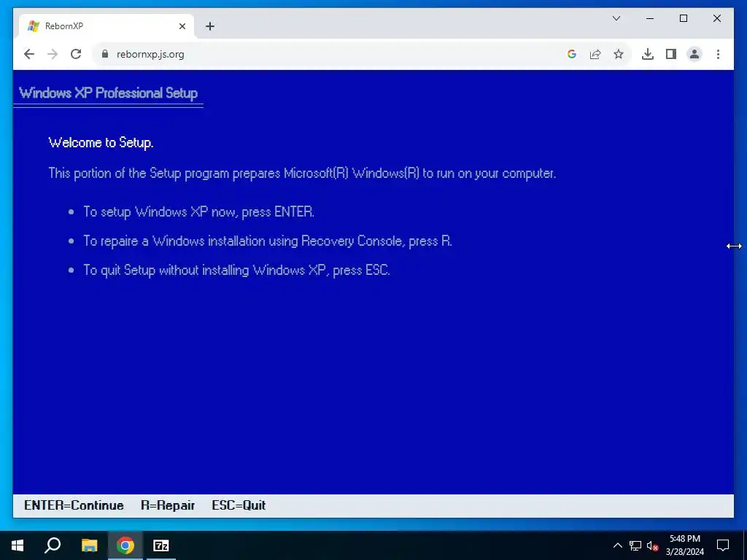
Task: Share this page using the share icon
Action: tap(595, 54)
